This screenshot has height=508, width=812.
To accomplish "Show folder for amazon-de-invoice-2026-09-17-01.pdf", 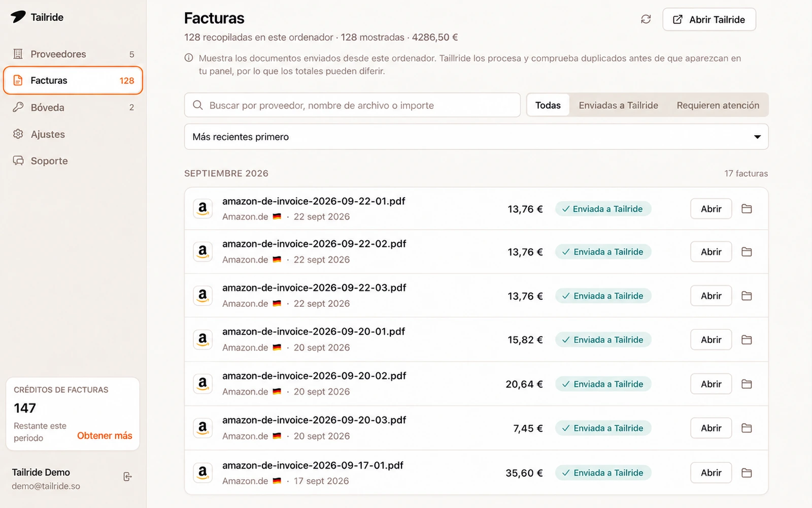I will point(747,473).
